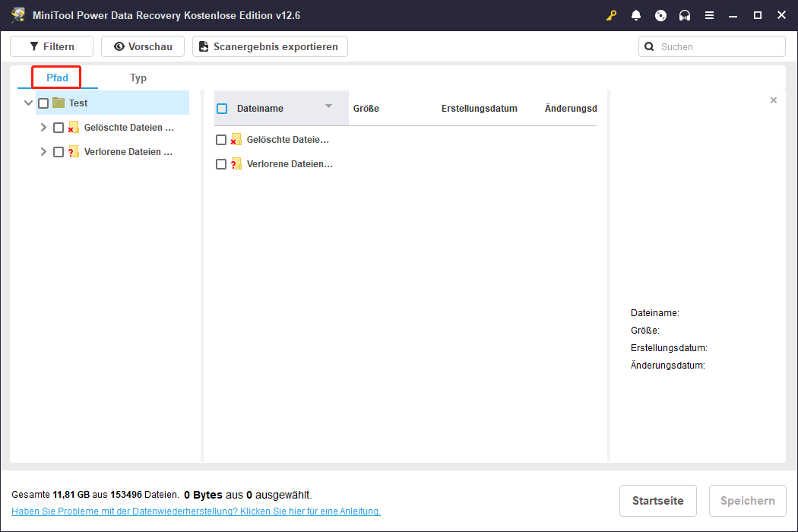This screenshot has height=532, width=798.
Task: Open the data recovery help guide link
Action: pos(196,511)
